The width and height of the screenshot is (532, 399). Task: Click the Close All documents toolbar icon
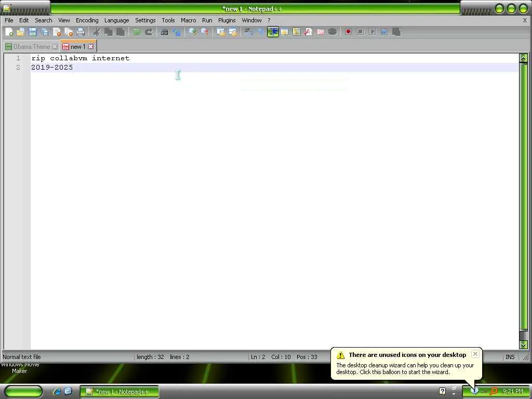69,32
